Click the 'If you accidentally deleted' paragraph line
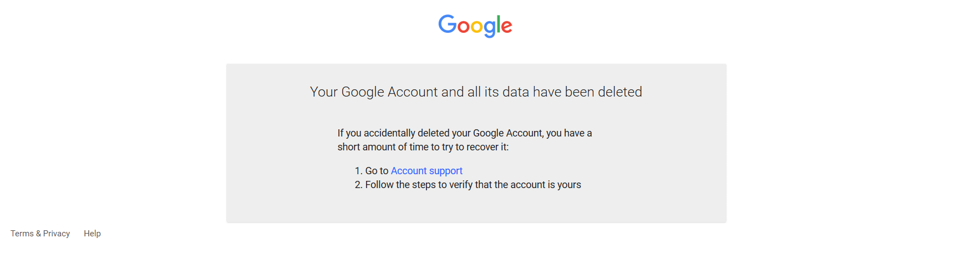 pos(465,133)
